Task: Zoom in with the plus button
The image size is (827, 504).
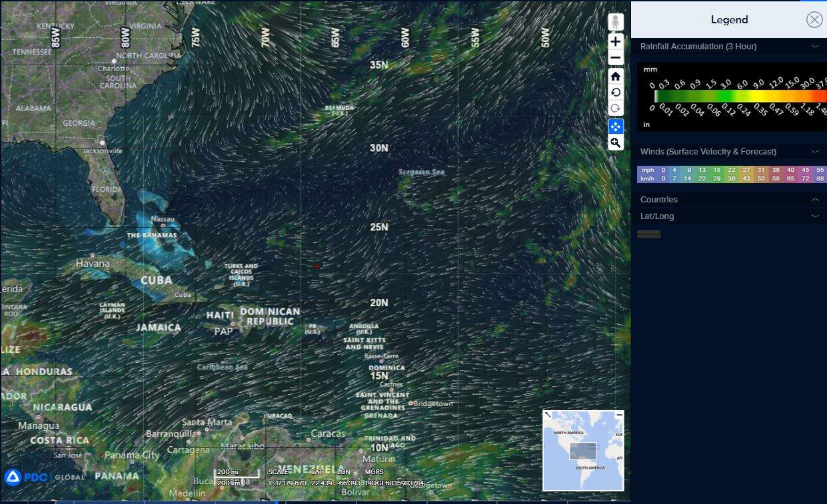Action: click(615, 41)
